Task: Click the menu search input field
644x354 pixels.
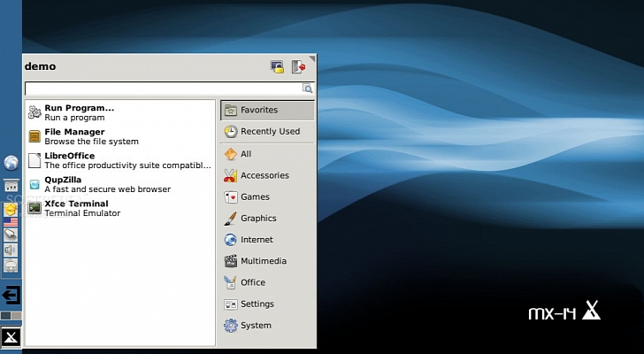Action: coord(164,88)
